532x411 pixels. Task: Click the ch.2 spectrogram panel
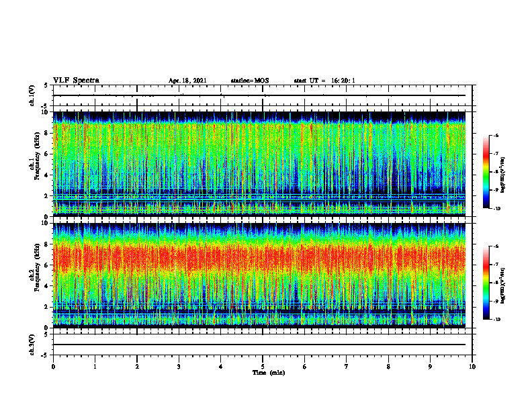(259, 275)
